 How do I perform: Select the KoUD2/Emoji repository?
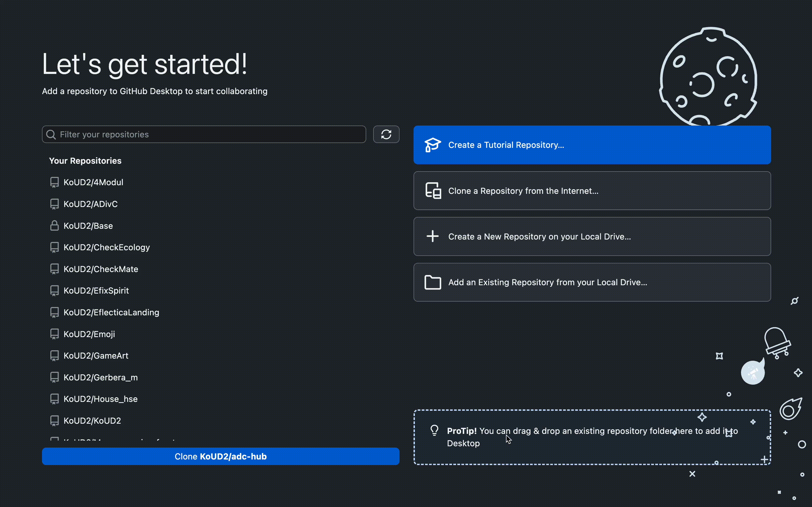point(221,334)
